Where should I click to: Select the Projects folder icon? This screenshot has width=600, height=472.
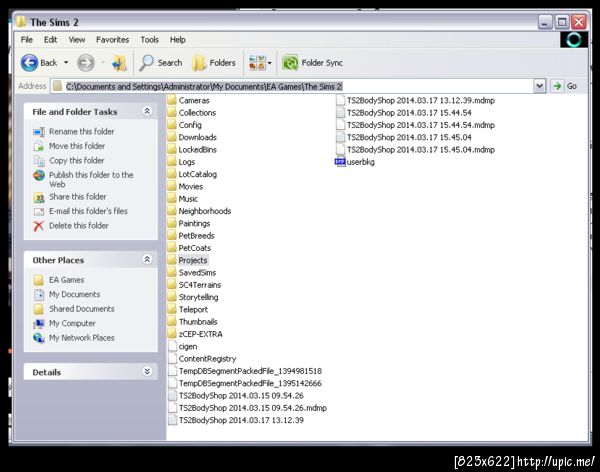coord(172,260)
